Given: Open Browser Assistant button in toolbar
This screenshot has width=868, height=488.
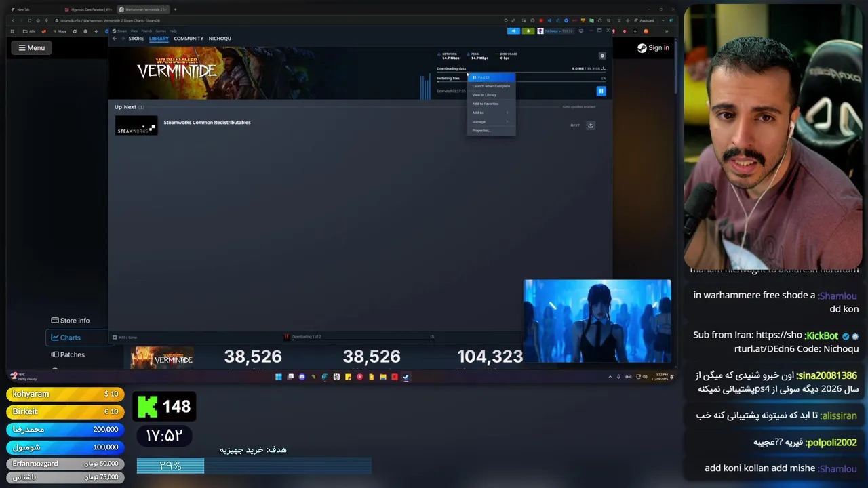Looking at the screenshot, I should click(644, 20).
